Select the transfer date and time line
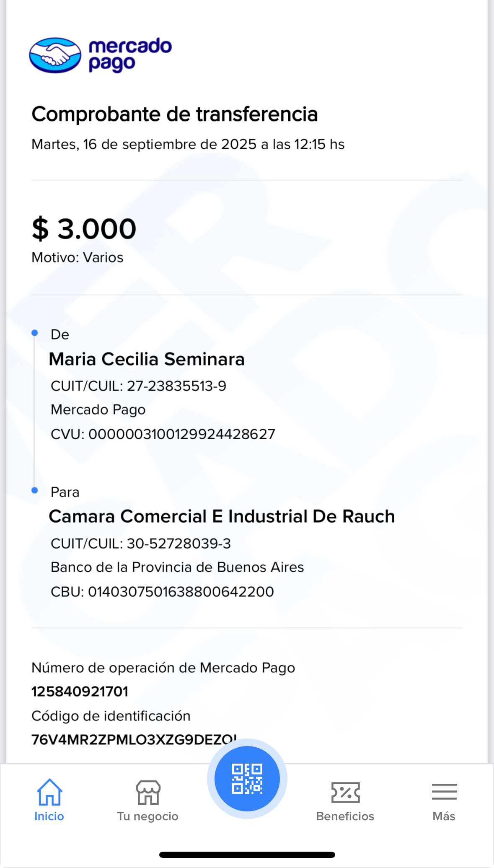This screenshot has height=868, width=494. click(x=188, y=144)
